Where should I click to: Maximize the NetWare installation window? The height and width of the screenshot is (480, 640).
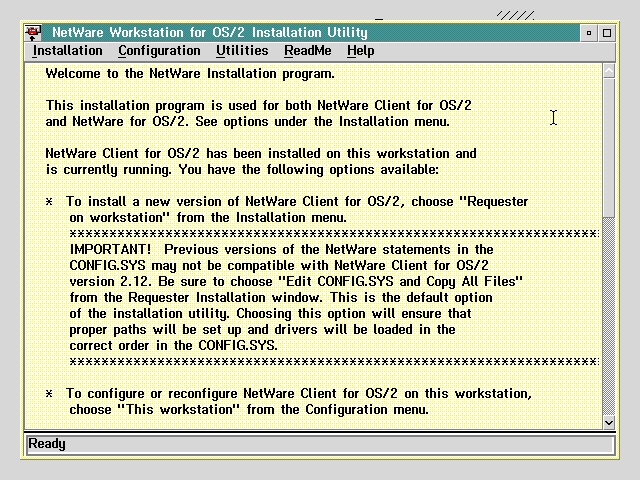coord(607,33)
